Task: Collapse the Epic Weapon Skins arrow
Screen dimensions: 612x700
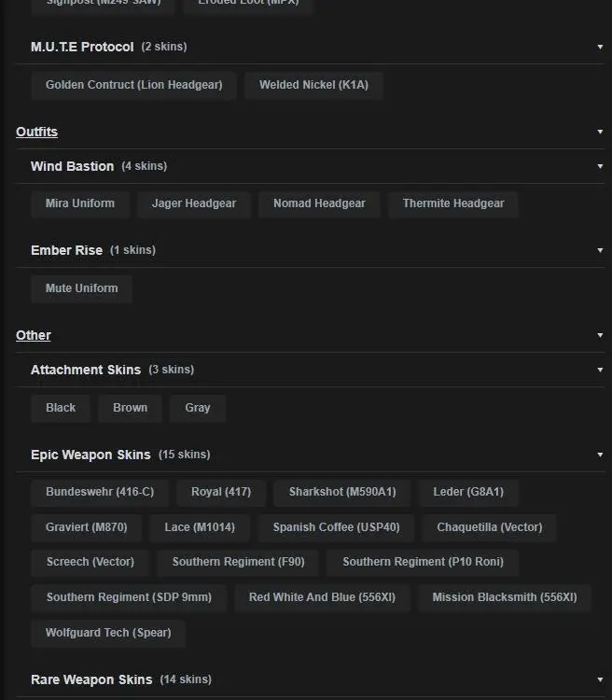Action: click(x=600, y=455)
